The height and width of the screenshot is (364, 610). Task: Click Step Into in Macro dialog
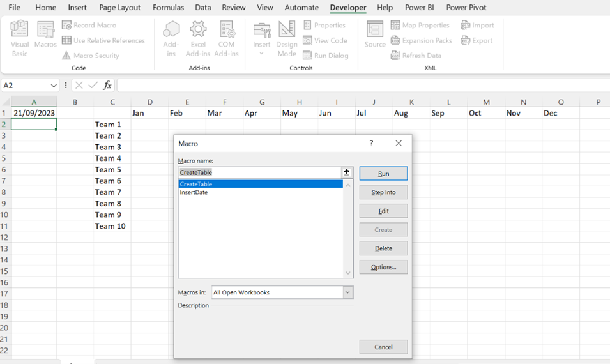pyautogui.click(x=384, y=192)
